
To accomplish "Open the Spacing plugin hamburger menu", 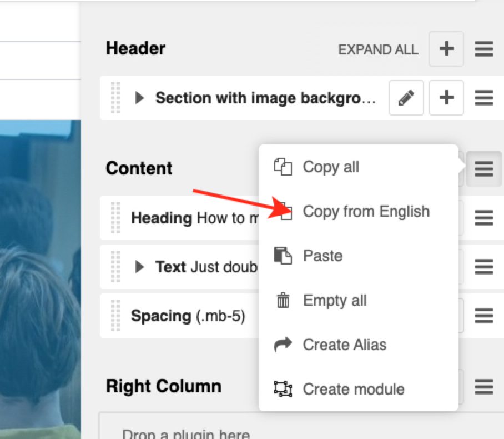I will click(x=484, y=316).
